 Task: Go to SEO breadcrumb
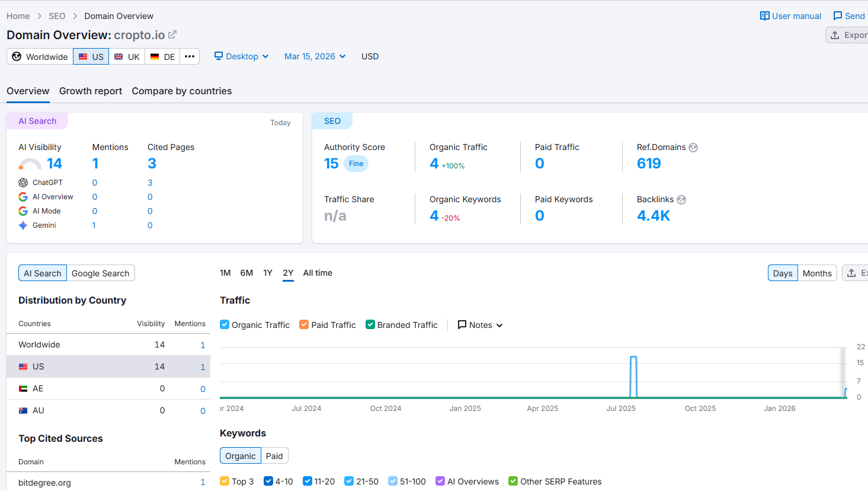pos(57,16)
